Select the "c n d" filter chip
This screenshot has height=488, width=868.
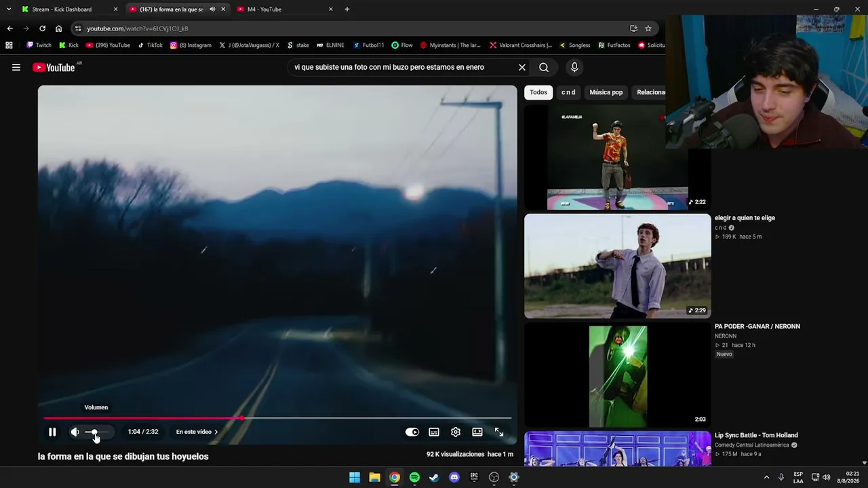(x=568, y=92)
